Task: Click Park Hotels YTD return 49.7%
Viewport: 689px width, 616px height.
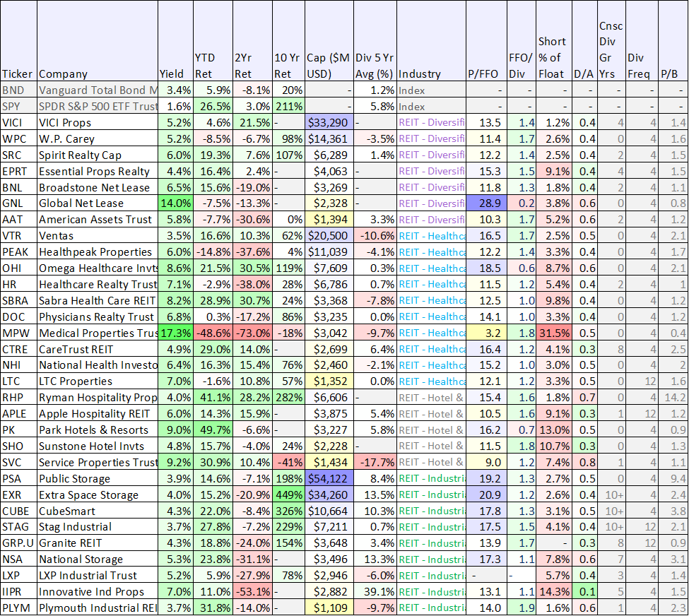Action: click(x=213, y=430)
